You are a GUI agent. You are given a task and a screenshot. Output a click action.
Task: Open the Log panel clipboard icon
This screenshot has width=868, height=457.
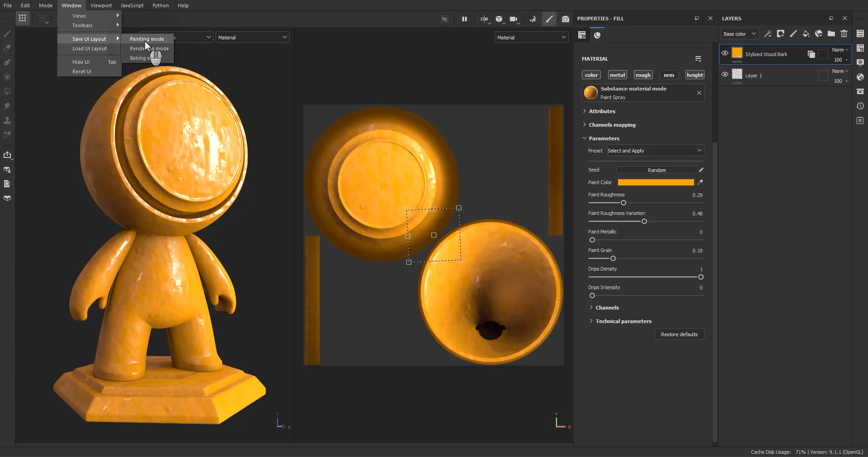pyautogui.click(x=860, y=120)
